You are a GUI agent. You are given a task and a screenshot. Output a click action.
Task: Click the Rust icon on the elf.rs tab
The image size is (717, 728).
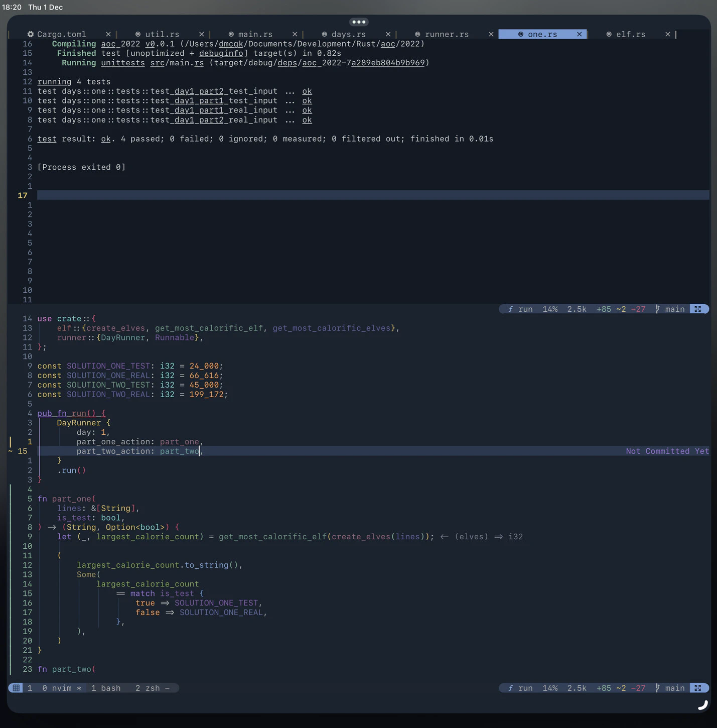click(609, 34)
